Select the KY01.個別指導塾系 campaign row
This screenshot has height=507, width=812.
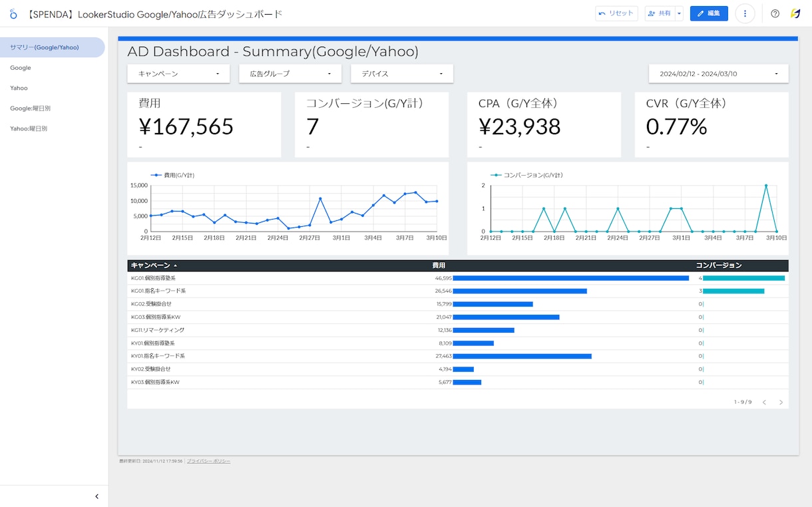(x=458, y=343)
